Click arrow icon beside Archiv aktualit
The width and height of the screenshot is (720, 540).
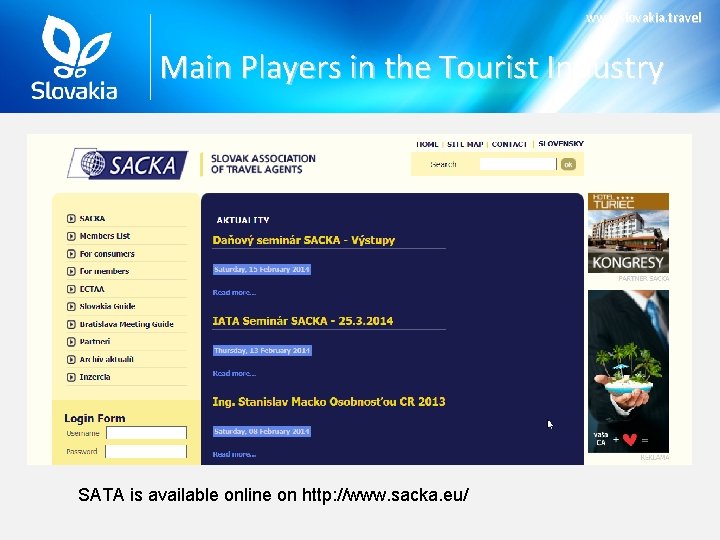tap(71, 359)
